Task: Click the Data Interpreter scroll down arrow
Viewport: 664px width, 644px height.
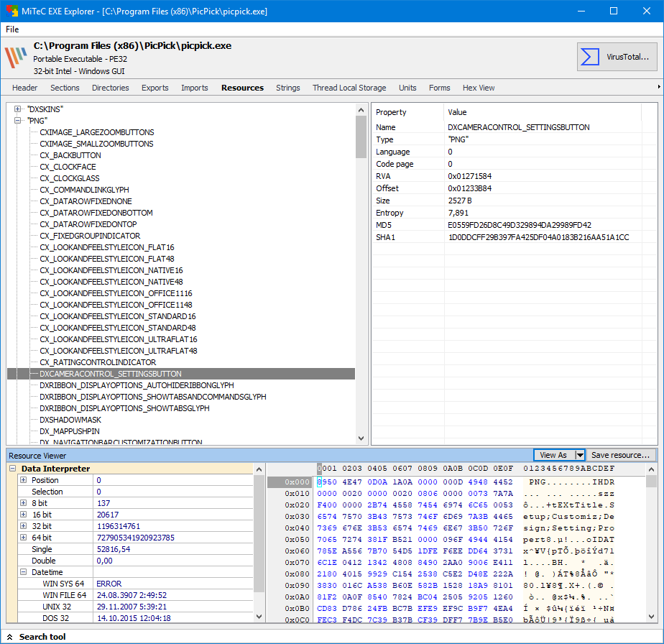Action: click(x=259, y=617)
